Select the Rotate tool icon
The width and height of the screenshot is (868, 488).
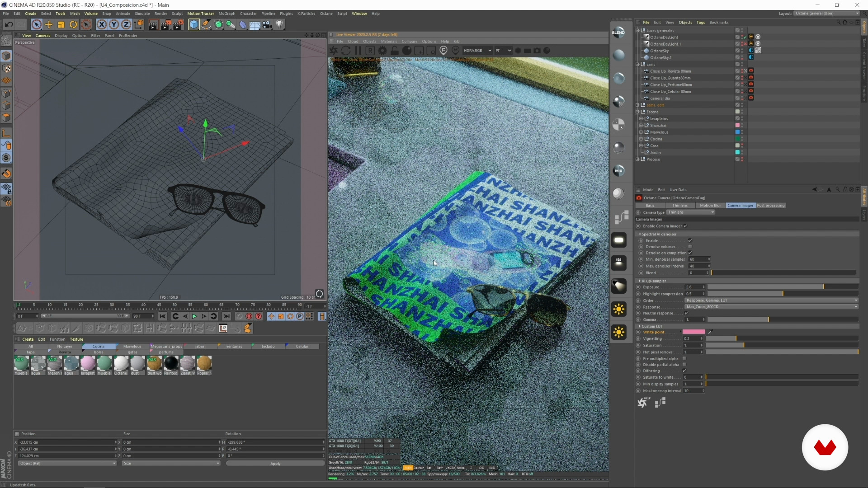click(73, 24)
